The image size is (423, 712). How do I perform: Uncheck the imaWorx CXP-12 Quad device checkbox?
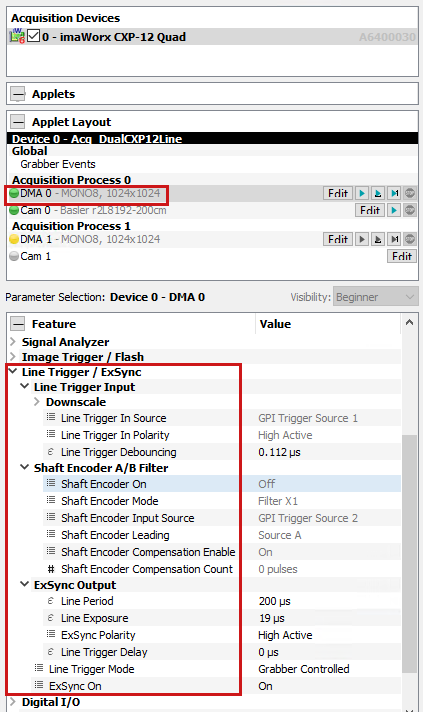click(34, 36)
